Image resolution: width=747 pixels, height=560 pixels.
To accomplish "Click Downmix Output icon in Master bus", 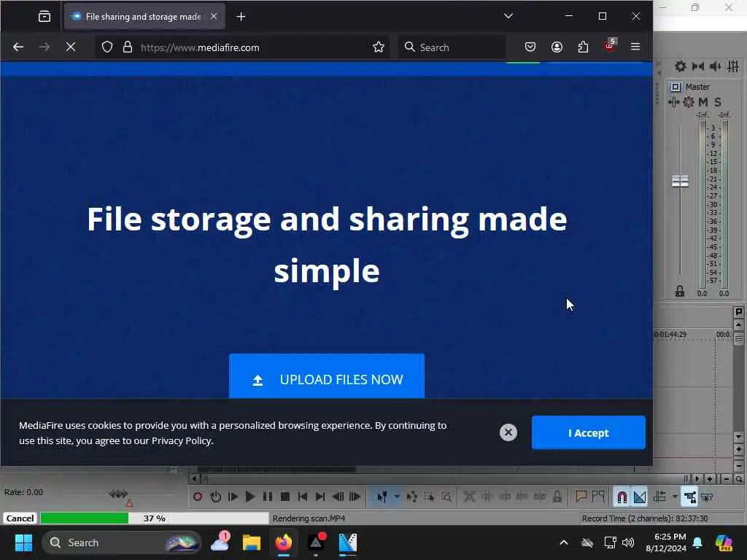I will (698, 66).
